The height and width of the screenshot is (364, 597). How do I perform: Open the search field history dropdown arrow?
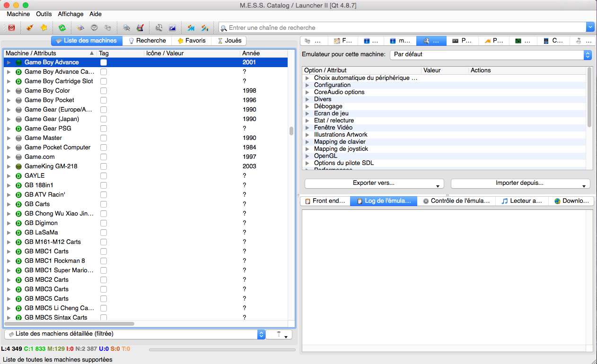click(x=590, y=27)
